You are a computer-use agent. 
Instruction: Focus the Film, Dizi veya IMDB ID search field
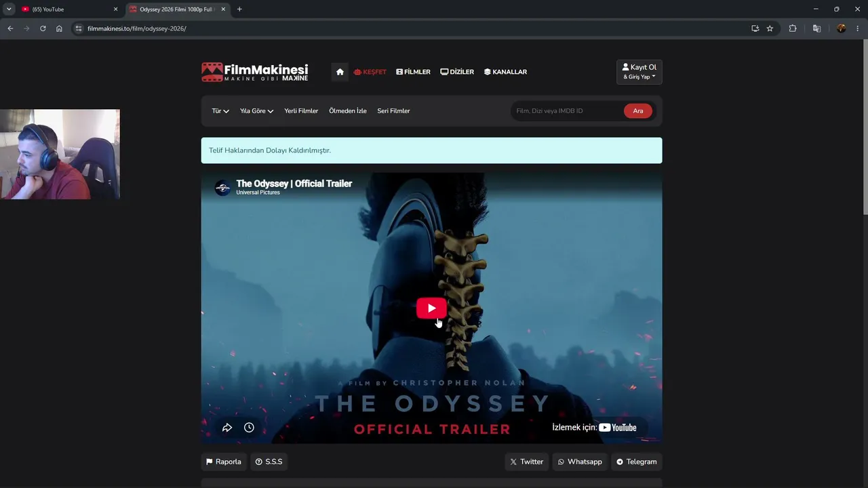point(567,111)
